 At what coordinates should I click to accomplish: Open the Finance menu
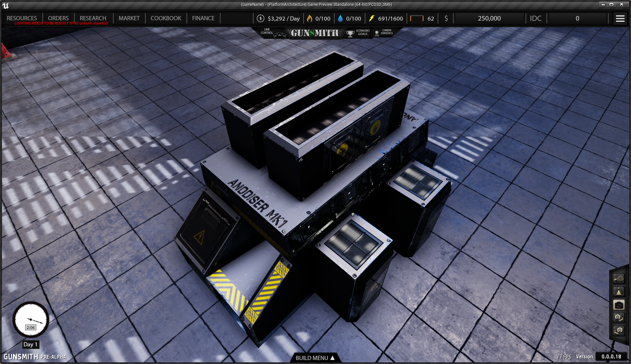[x=203, y=18]
